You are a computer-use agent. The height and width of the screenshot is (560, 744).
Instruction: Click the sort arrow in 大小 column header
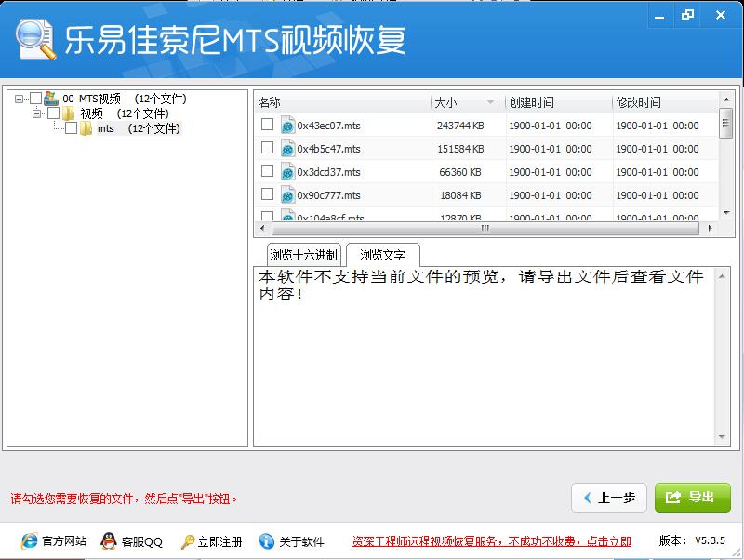pos(491,102)
